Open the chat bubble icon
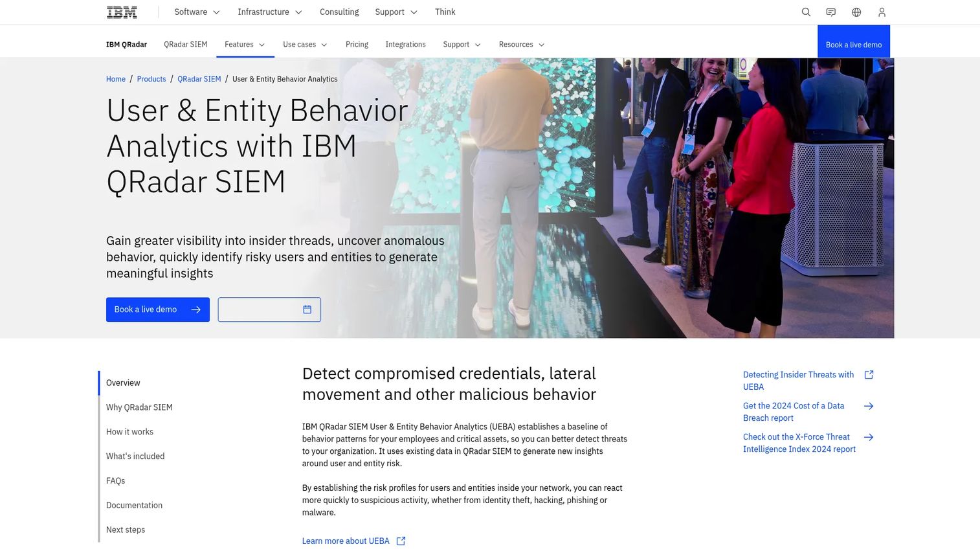The width and height of the screenshot is (980, 551). click(x=831, y=12)
